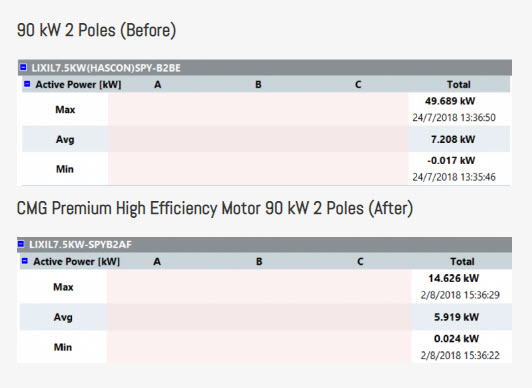Image resolution: width=532 pixels, height=388 pixels.
Task: Select the 14.626 kW max total value
Action: click(453, 278)
